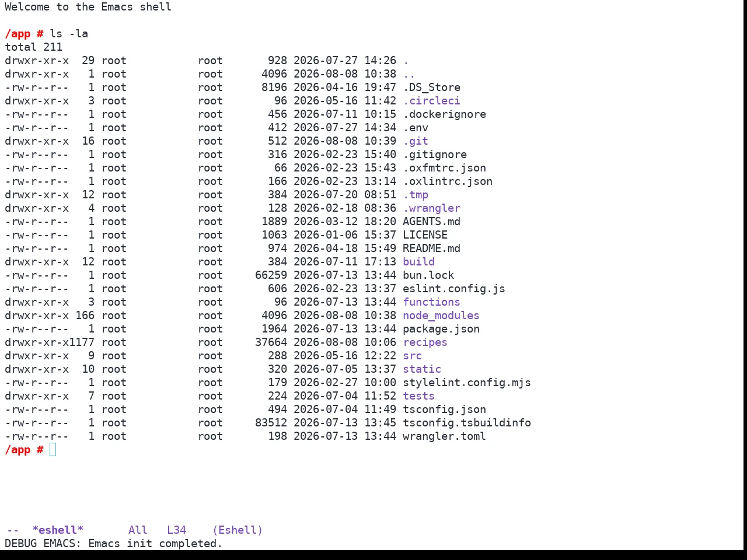Click the functions directory name
This screenshot has height=560, width=747.
pos(431,302)
